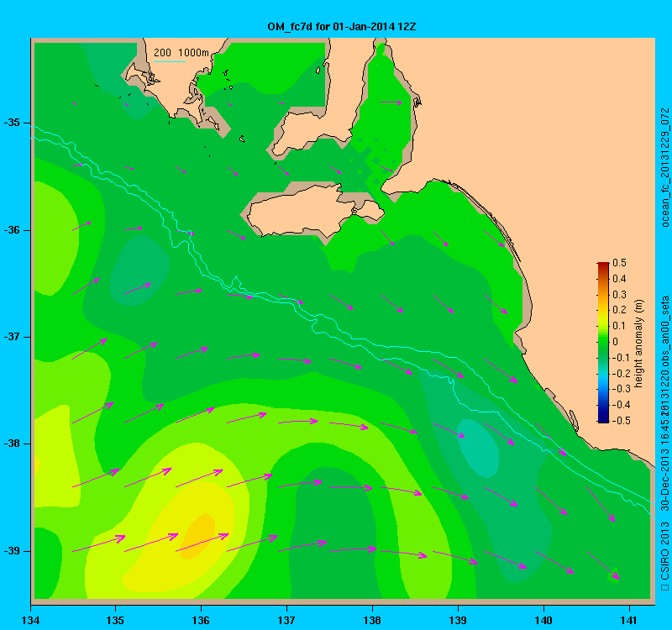Click the 138 longitude axis label
The width and height of the screenshot is (672, 630).
[x=372, y=621]
